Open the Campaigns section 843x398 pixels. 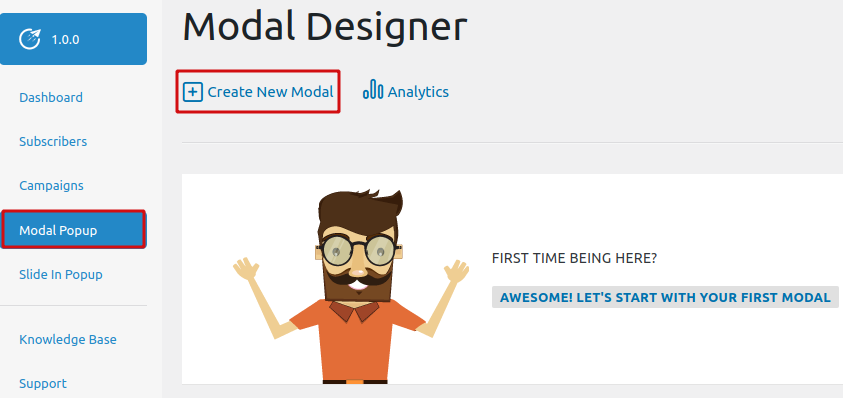(x=52, y=186)
